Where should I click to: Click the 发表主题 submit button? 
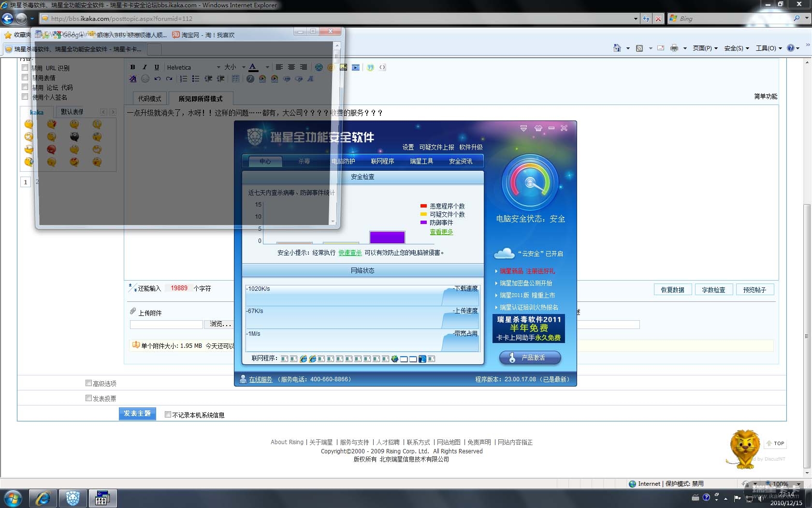click(137, 414)
